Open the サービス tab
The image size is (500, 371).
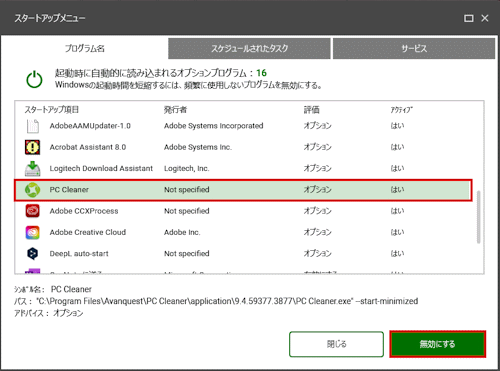[414, 49]
